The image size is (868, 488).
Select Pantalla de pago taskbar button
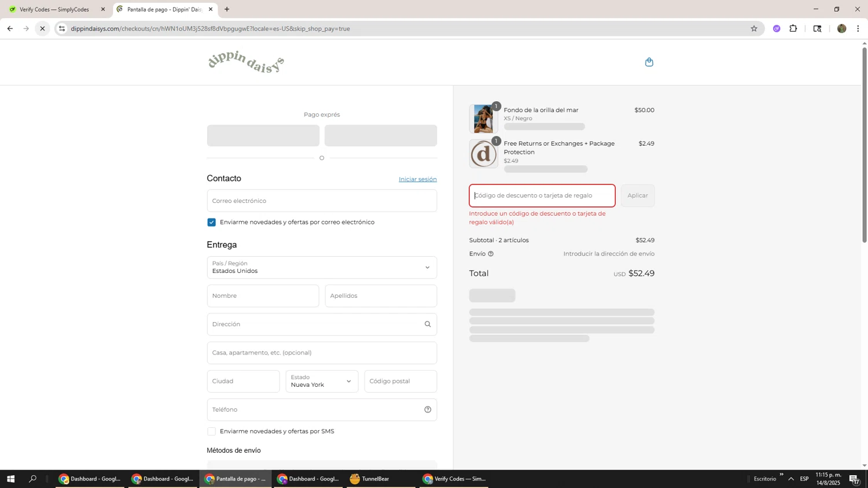[x=236, y=479]
